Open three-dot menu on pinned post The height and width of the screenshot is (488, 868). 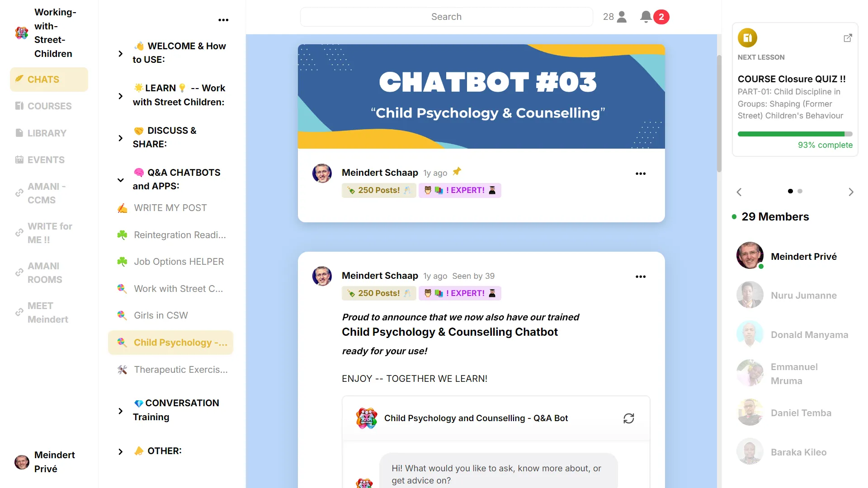pos(640,174)
